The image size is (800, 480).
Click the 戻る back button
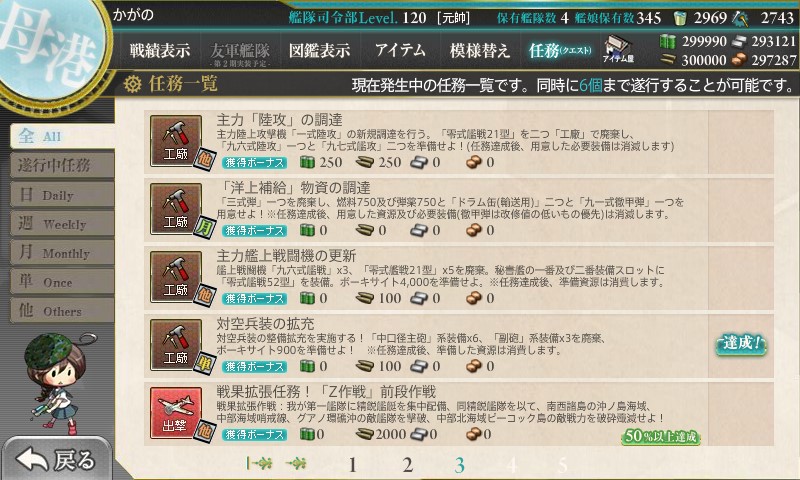pos(56,459)
